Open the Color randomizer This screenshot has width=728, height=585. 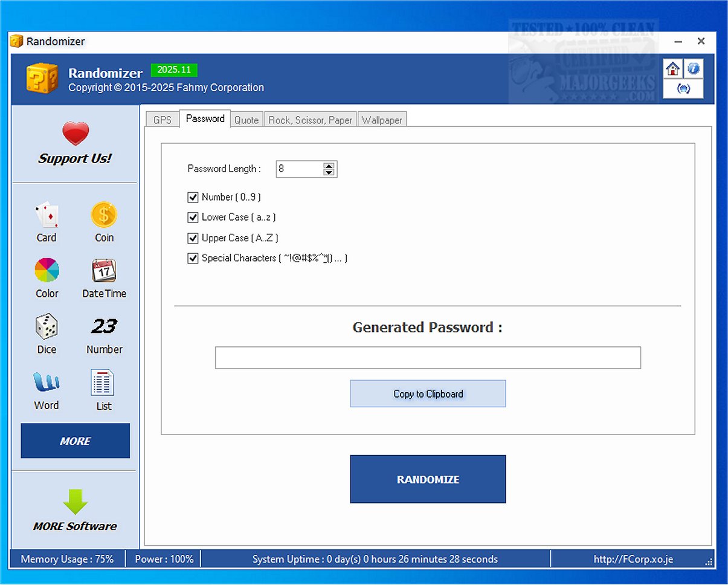[47, 278]
